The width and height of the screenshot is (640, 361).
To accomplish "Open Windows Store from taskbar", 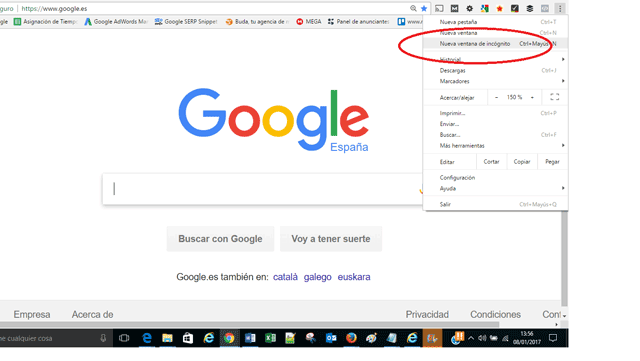I will point(188,338).
